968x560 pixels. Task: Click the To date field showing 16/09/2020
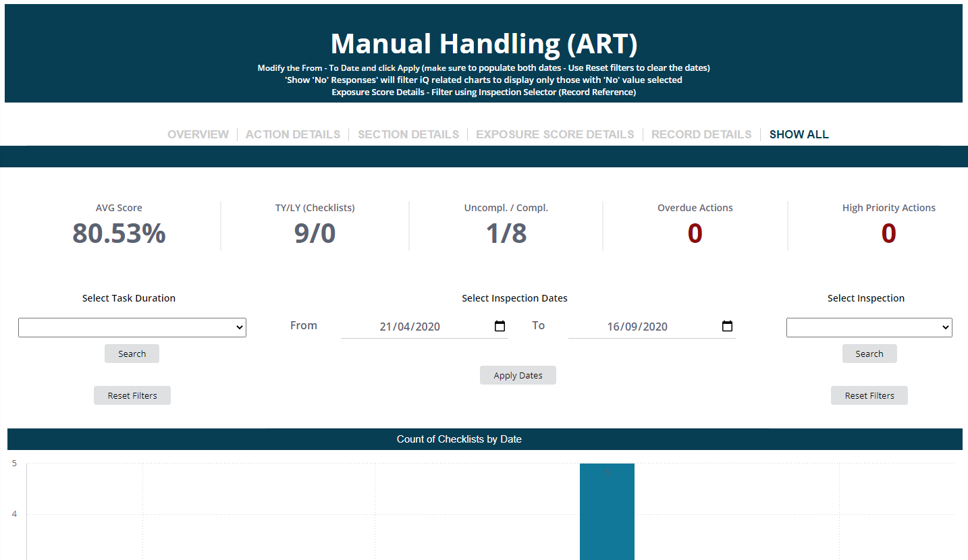click(x=637, y=327)
